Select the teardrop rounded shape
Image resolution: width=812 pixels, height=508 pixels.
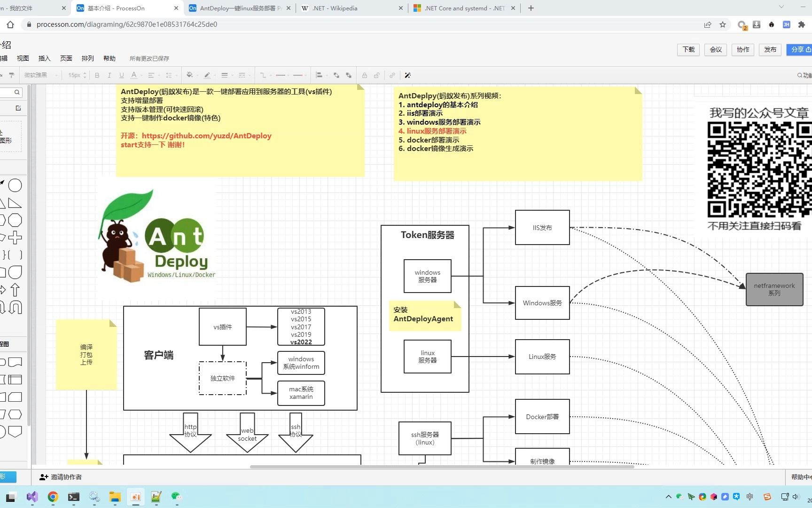pyautogui.click(x=15, y=272)
